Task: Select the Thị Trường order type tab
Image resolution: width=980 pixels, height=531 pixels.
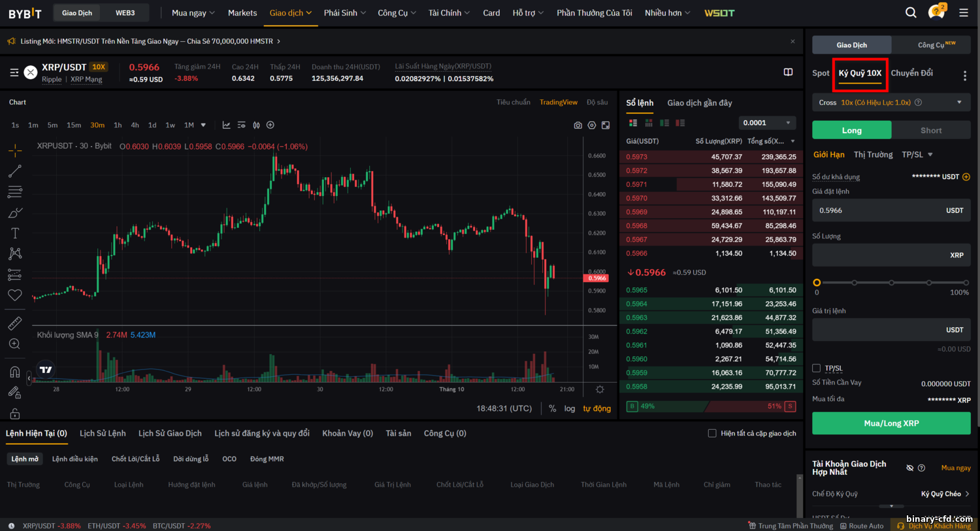Action: [x=873, y=155]
